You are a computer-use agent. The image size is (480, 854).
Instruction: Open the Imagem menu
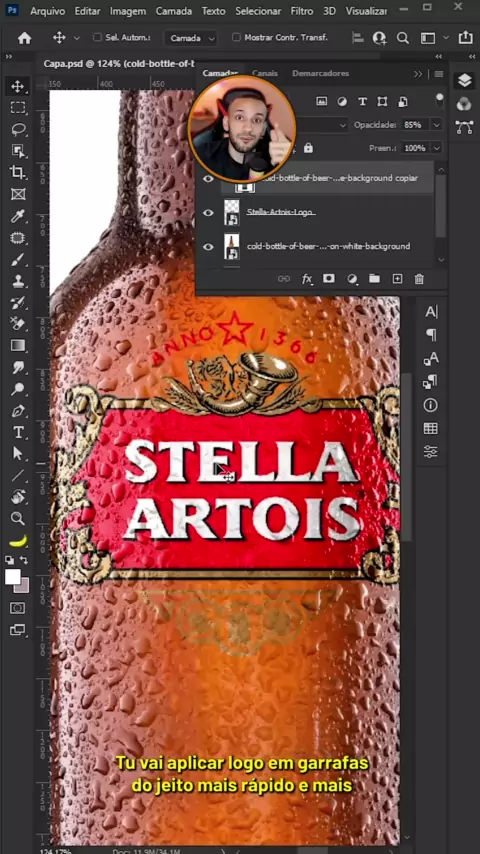pyautogui.click(x=128, y=11)
